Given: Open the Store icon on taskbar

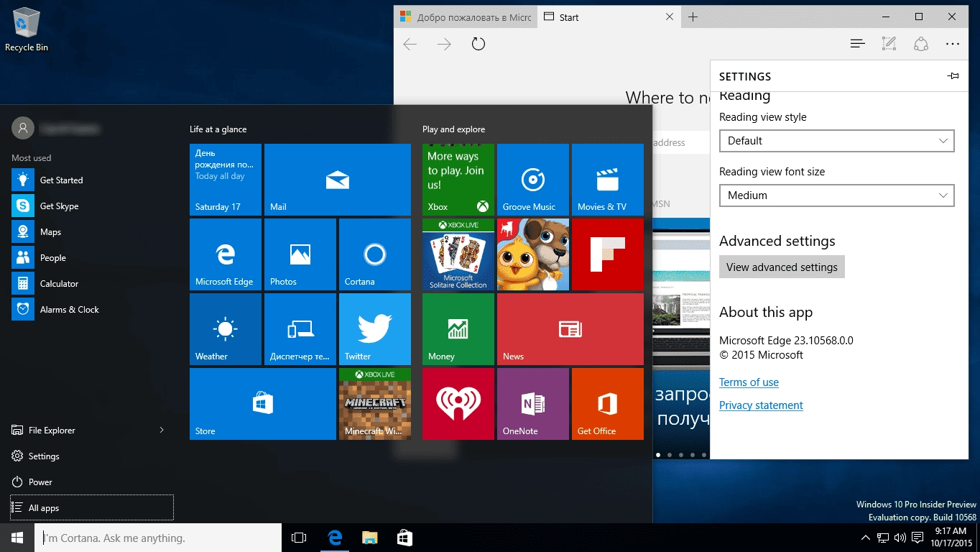Looking at the screenshot, I should pos(405,538).
